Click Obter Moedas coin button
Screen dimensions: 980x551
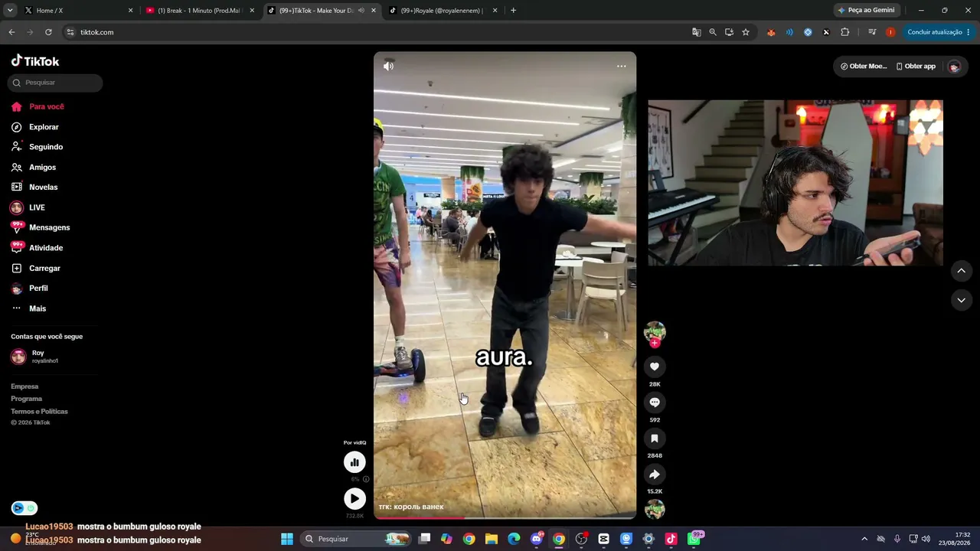pyautogui.click(x=864, y=67)
